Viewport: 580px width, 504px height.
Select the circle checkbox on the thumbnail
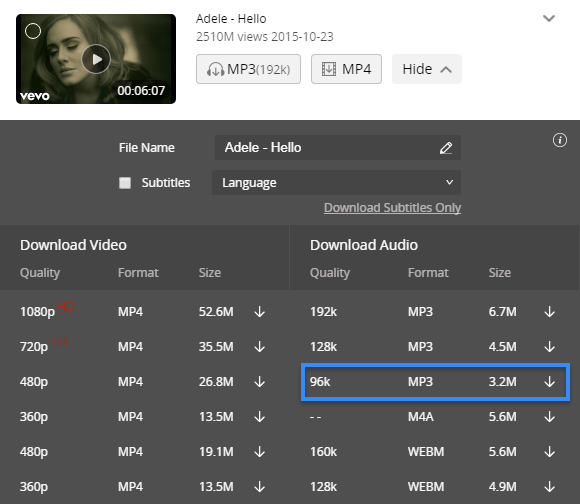[33, 31]
